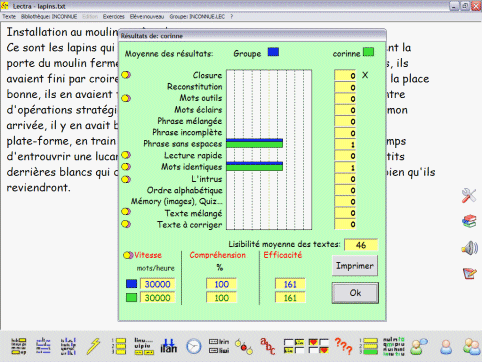Image resolution: width=482 pixels, height=362 pixels.
Task: Start the Quiz with red question marks icon
Action: tap(343, 346)
